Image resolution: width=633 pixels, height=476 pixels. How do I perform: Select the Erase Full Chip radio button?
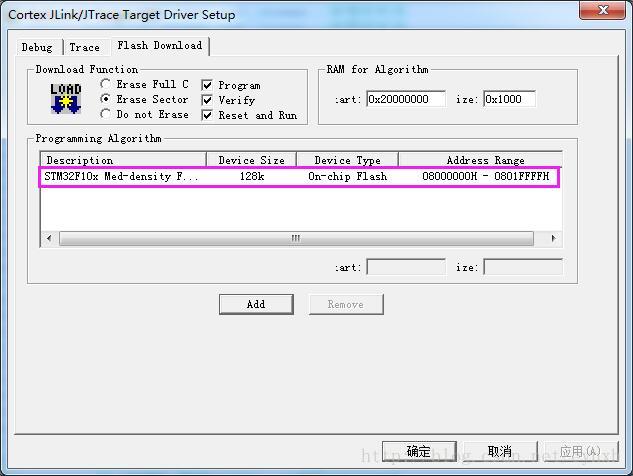click(x=105, y=84)
